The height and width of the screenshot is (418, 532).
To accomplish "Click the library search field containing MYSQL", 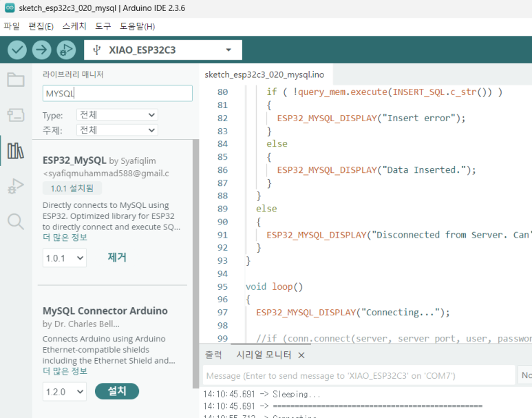I will pyautogui.click(x=118, y=94).
